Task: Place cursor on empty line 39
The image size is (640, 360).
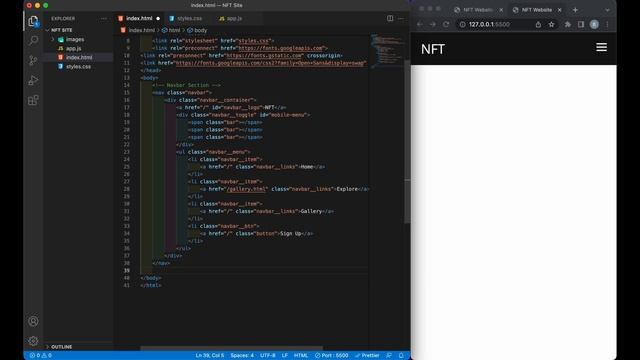Action: pos(253,271)
